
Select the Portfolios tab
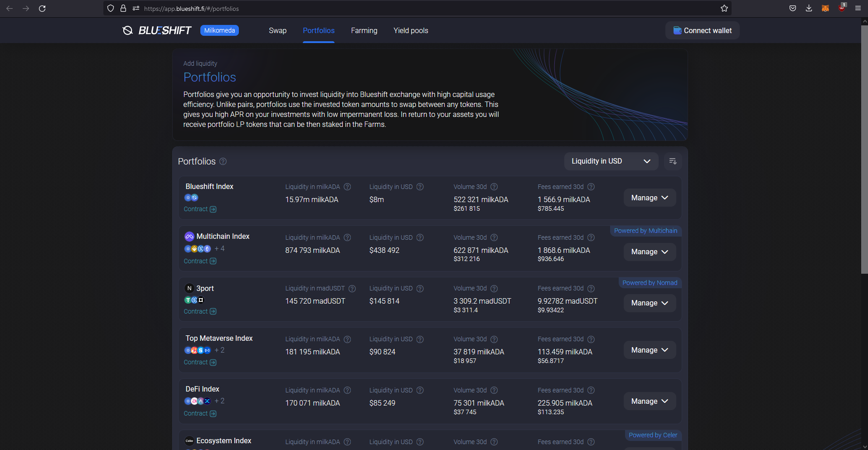(319, 30)
